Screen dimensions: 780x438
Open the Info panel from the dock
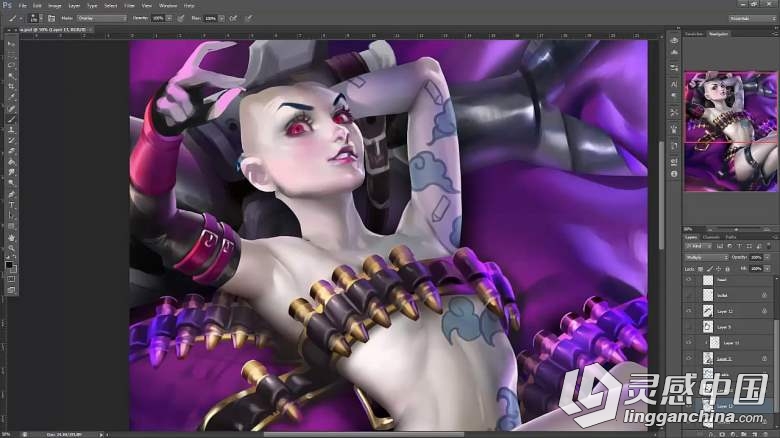[x=674, y=174]
